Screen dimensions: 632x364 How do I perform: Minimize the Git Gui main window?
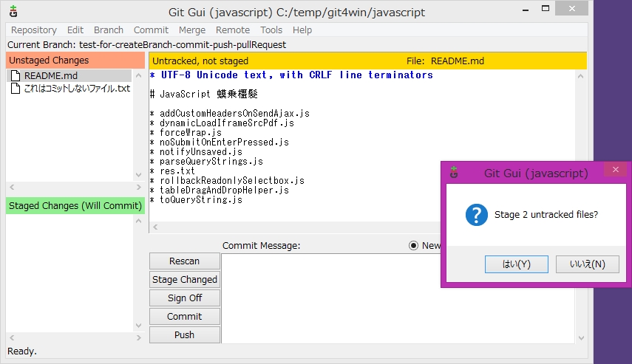click(526, 9)
